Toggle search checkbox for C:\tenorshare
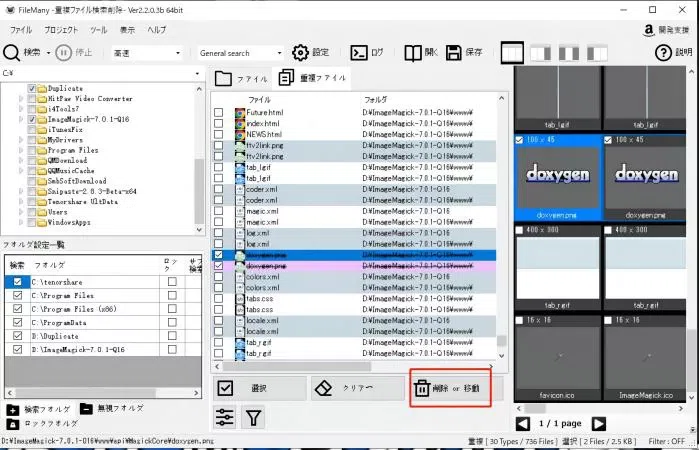The width and height of the screenshot is (699, 450). [17, 282]
